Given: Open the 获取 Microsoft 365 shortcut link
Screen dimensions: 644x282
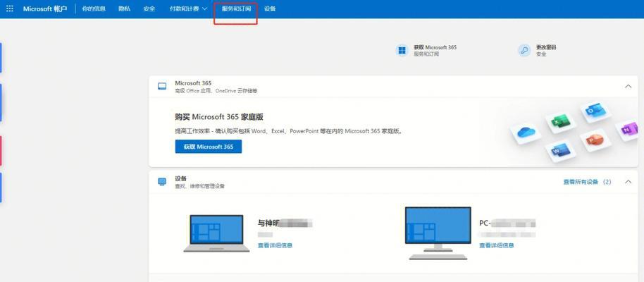Looking at the screenshot, I should tap(435, 48).
